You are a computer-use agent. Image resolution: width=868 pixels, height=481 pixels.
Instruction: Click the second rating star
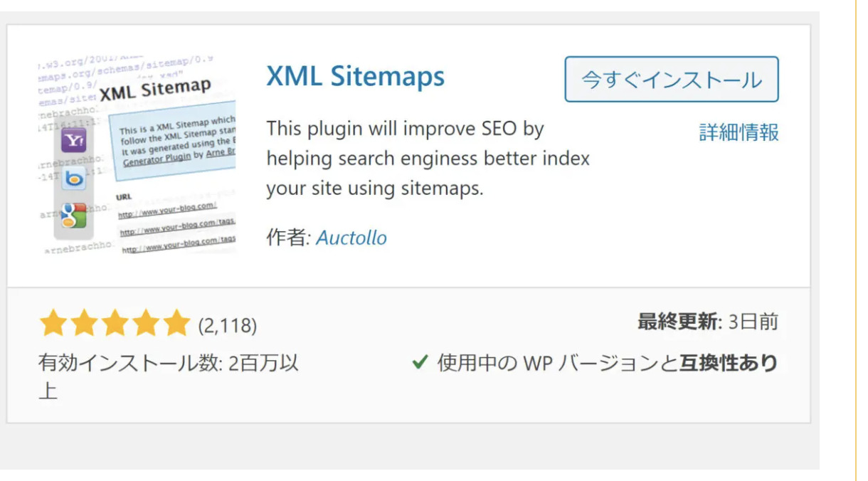tap(84, 324)
